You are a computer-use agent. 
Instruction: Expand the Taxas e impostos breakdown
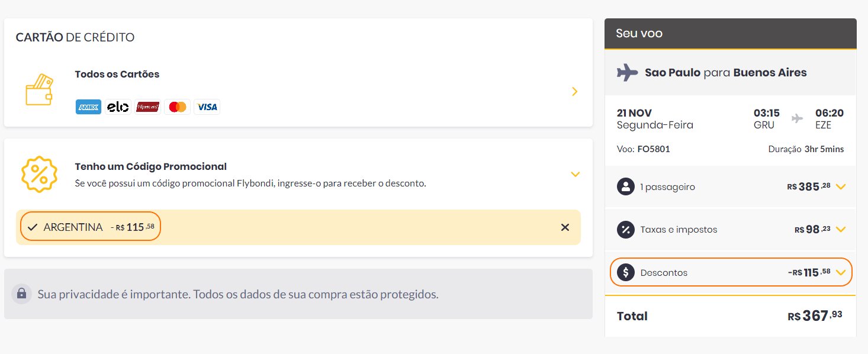[x=840, y=230]
